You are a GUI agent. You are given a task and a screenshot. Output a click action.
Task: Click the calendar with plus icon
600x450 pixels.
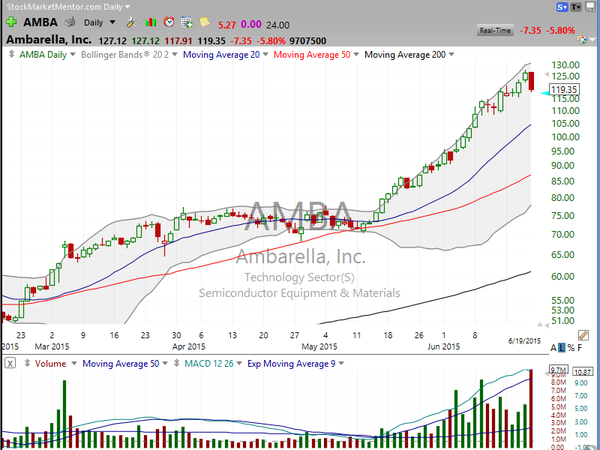pos(187,22)
